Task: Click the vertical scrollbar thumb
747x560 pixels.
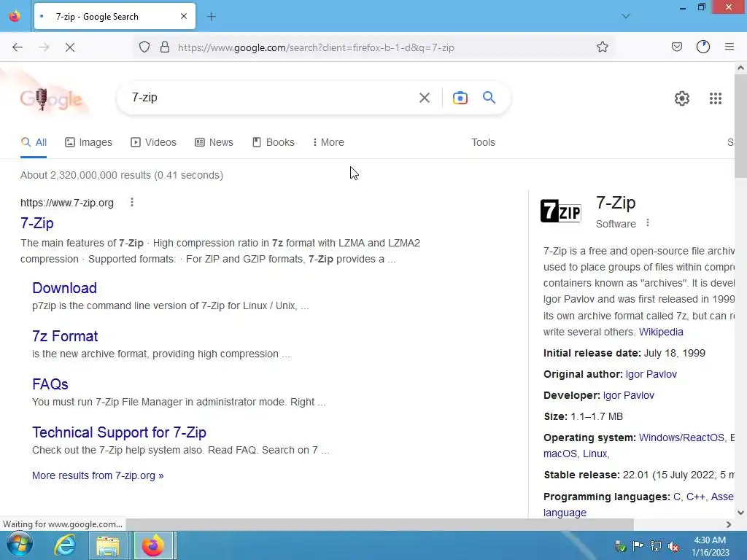Action: pos(740,125)
